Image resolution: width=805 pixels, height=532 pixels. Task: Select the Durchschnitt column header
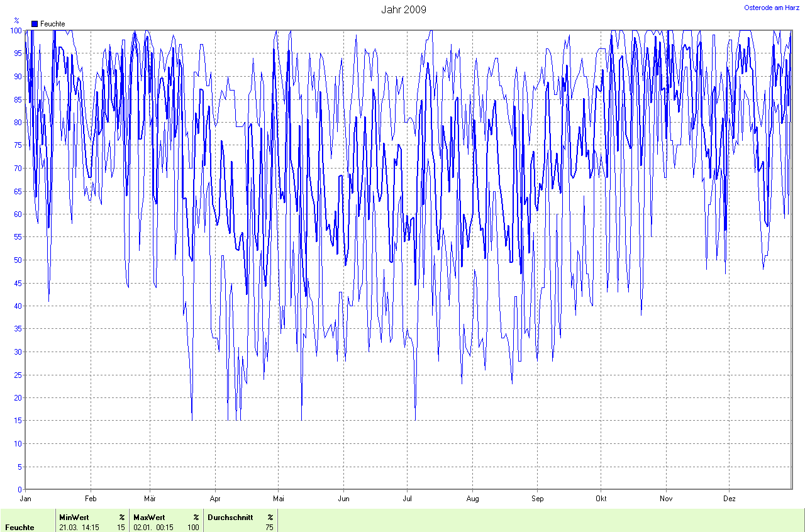pyautogui.click(x=230, y=518)
